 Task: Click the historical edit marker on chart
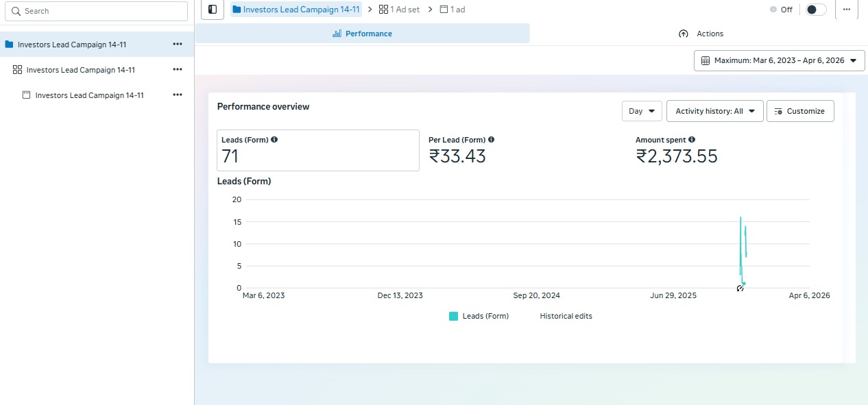click(740, 288)
